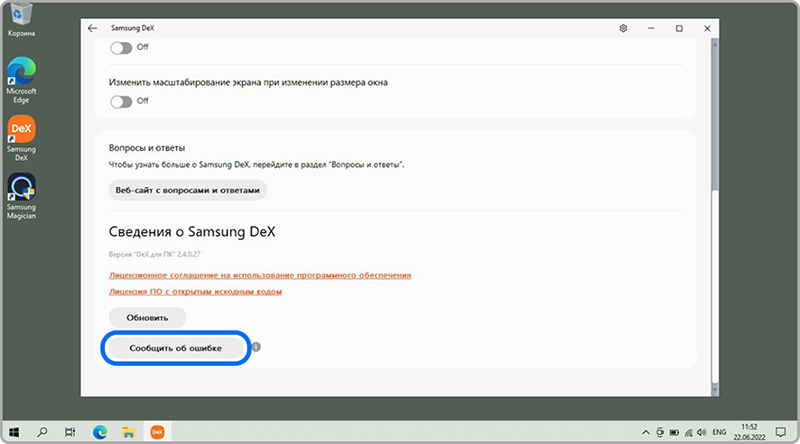Maximize the Samsung DeX window
The width and height of the screenshot is (800, 444).
679,29
